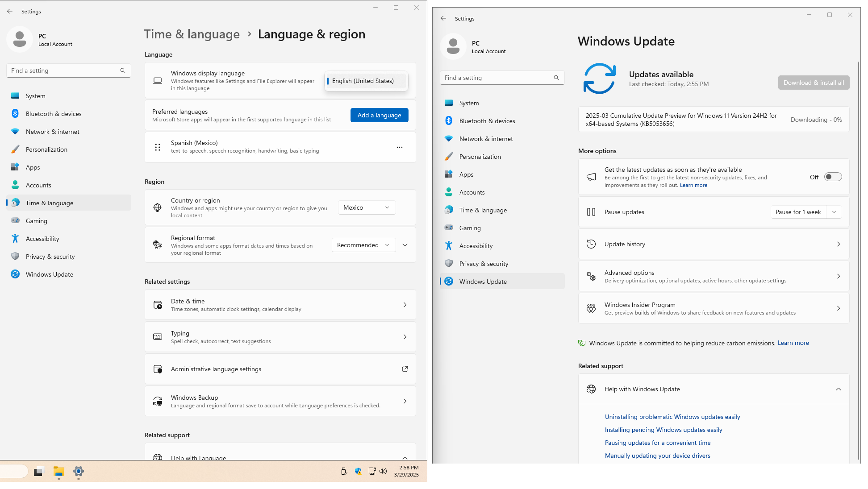Click Pause for 1 week button
This screenshot has width=868, height=489.
[x=798, y=212]
